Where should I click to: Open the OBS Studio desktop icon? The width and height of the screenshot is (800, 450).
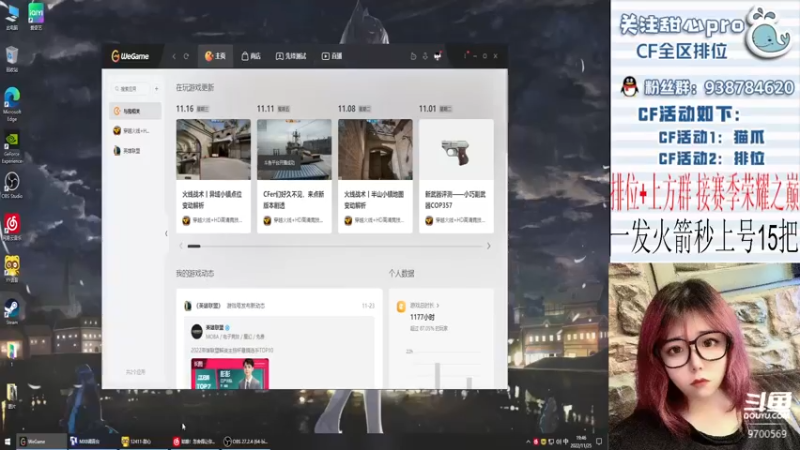pos(12,185)
